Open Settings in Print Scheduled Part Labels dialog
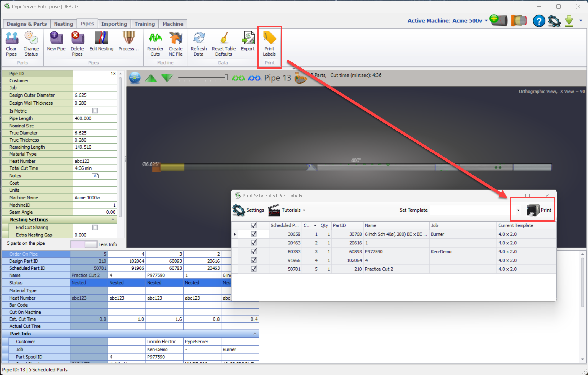Screen dimensions: 588x375 coord(249,210)
